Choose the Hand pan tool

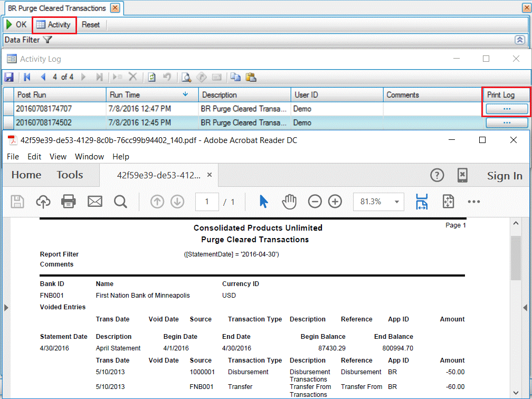(289, 202)
